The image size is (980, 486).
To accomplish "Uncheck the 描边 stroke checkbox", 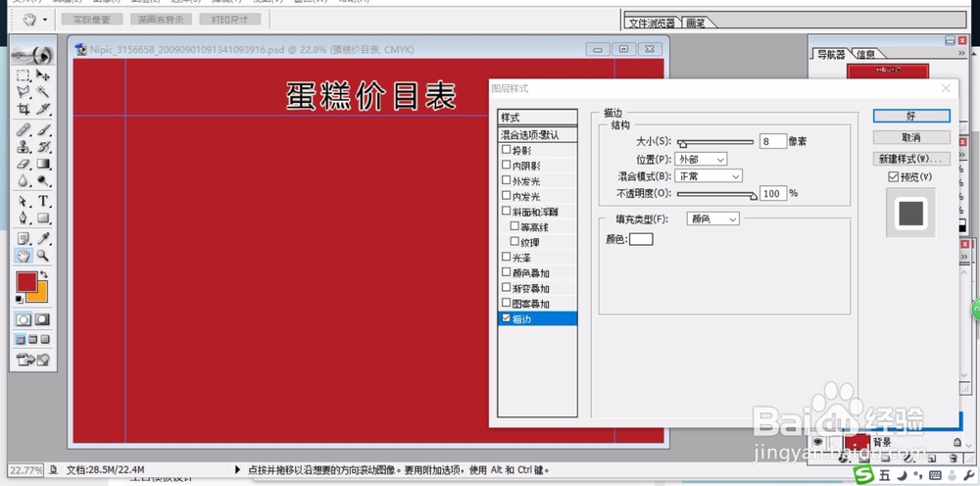I will 507,318.
